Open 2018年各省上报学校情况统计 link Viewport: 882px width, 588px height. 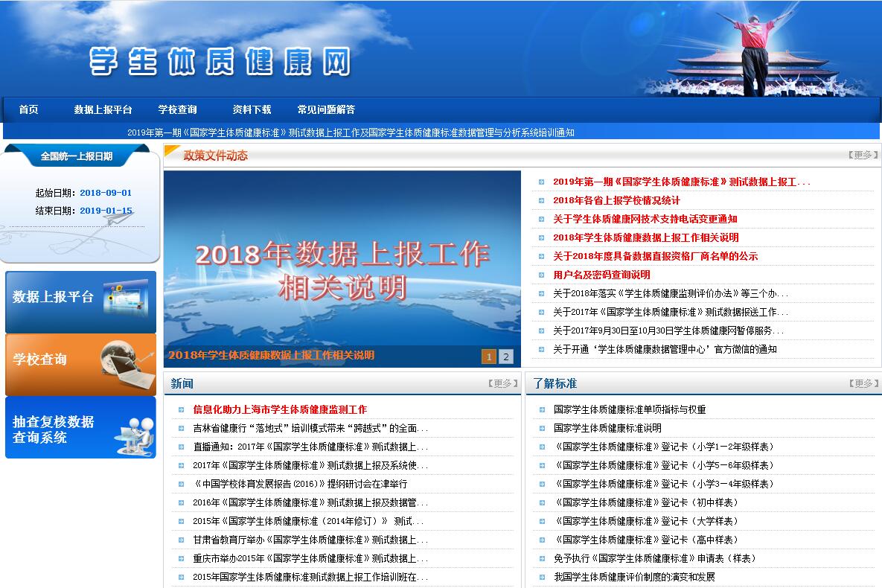click(616, 200)
